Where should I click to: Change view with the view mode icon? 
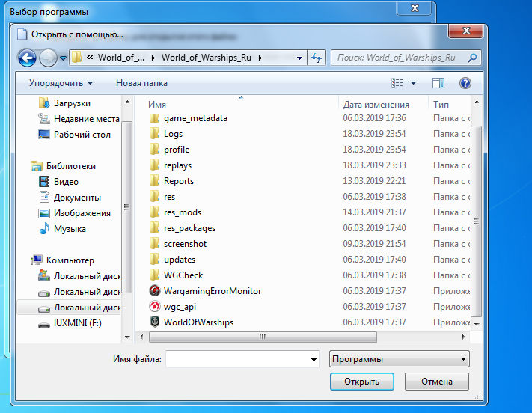click(x=397, y=83)
